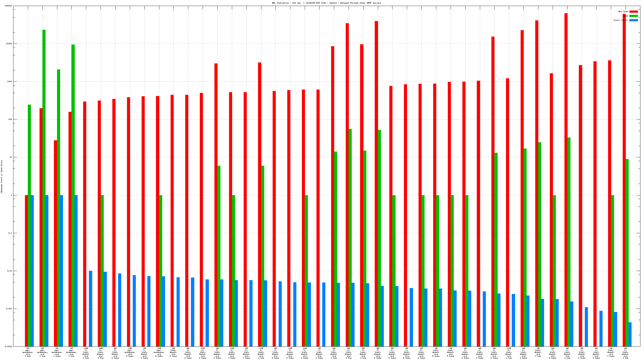Click the RBL Statistics chart title

[326, 3]
